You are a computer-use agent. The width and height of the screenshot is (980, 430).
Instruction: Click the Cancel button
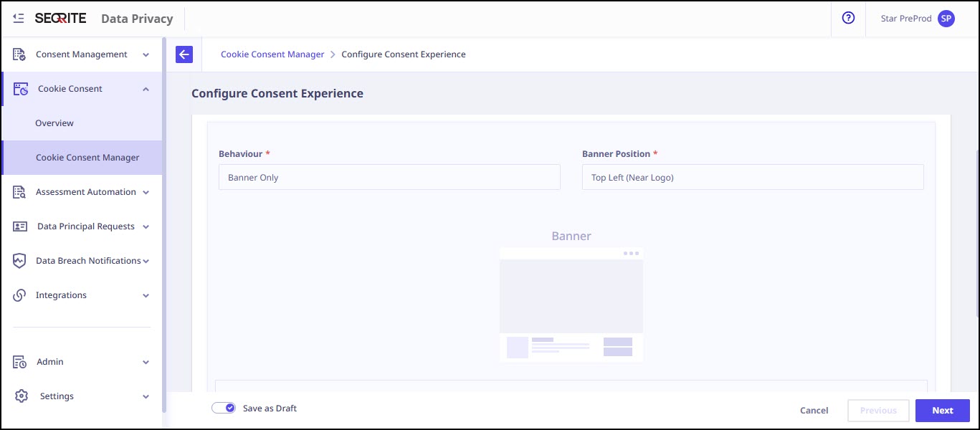(814, 411)
